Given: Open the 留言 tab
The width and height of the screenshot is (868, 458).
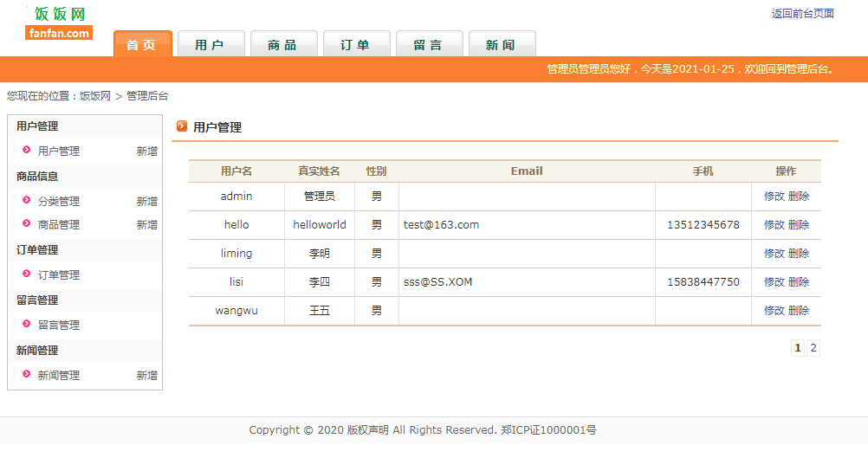Looking at the screenshot, I should [430, 43].
